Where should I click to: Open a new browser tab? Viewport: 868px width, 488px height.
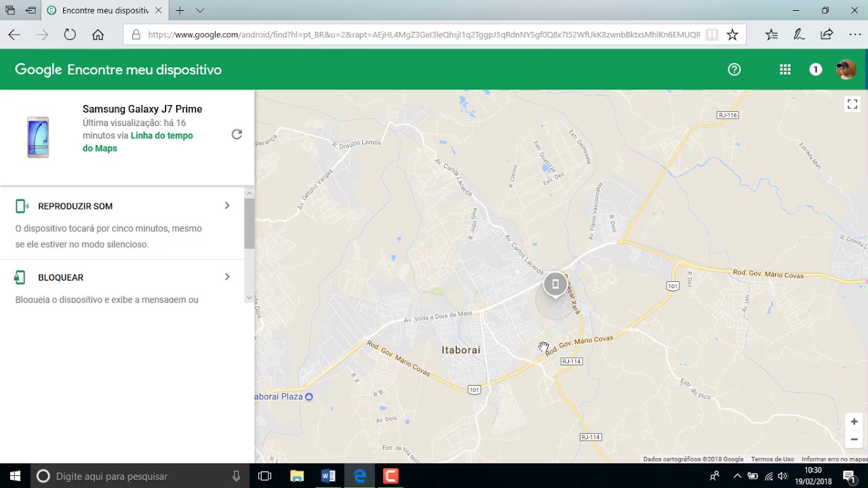point(180,11)
